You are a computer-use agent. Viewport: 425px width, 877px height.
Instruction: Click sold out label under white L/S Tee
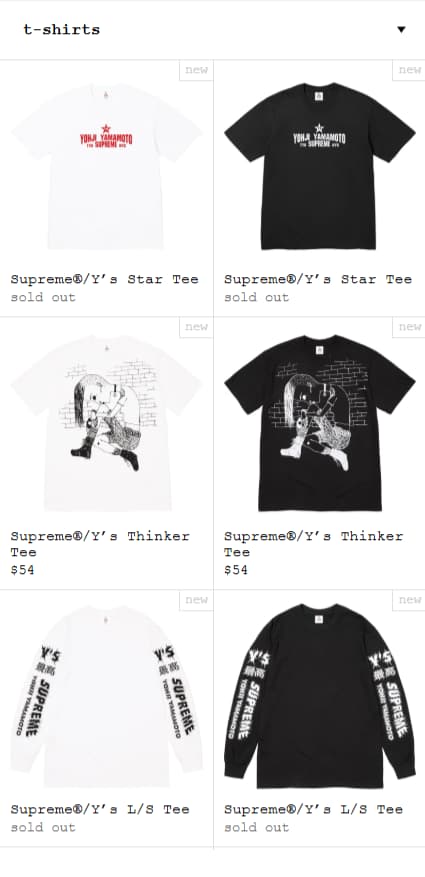pyautogui.click(x=43, y=827)
